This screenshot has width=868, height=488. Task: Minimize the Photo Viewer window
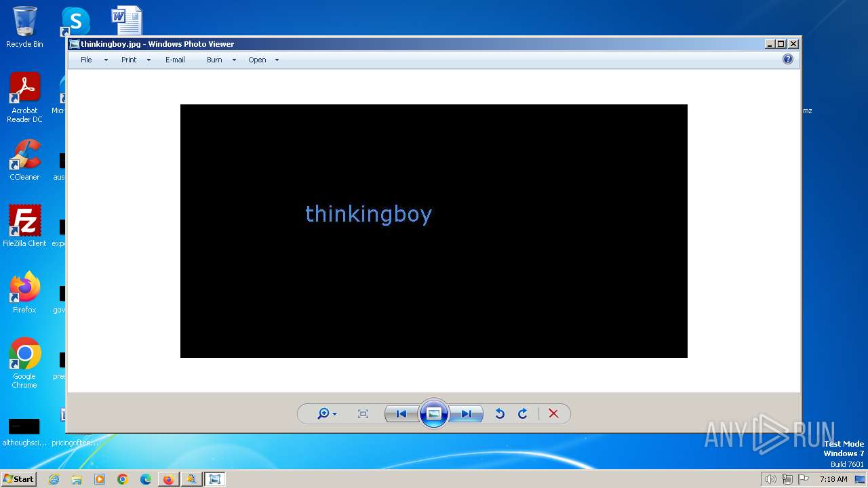pyautogui.click(x=770, y=44)
